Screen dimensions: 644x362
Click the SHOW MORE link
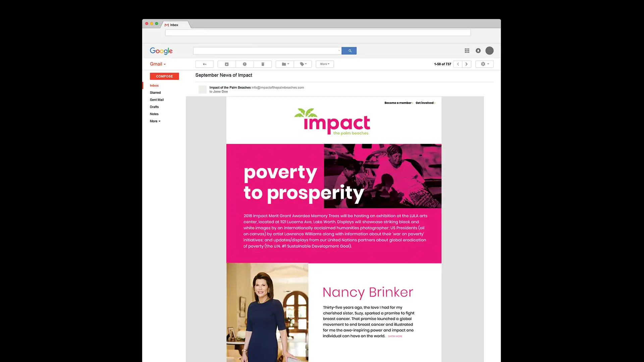pyautogui.click(x=395, y=336)
